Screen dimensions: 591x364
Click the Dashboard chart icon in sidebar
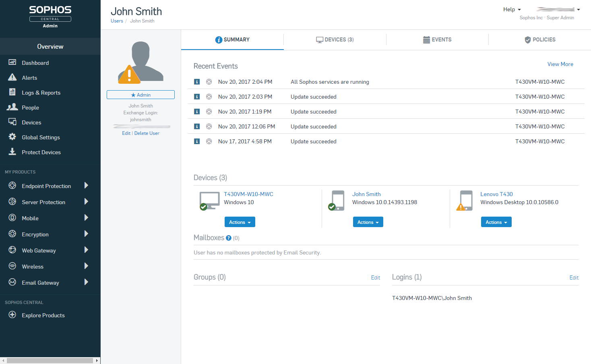tap(12, 62)
